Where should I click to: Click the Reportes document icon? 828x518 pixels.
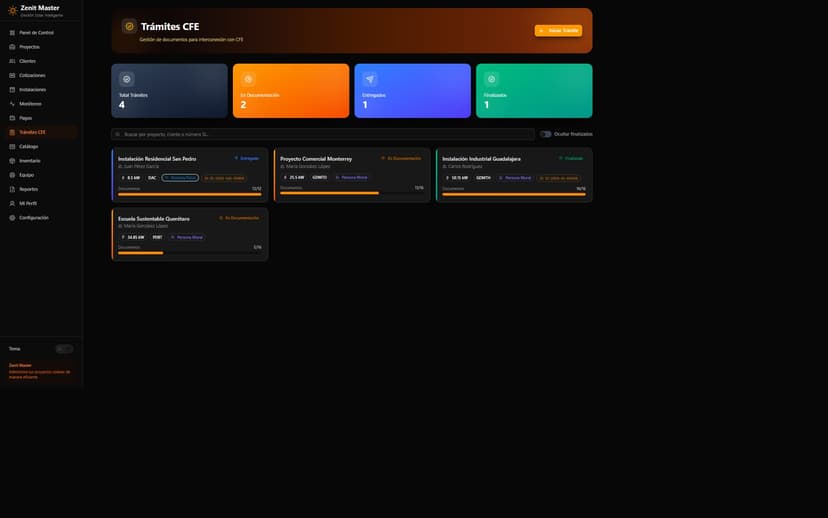pos(13,189)
